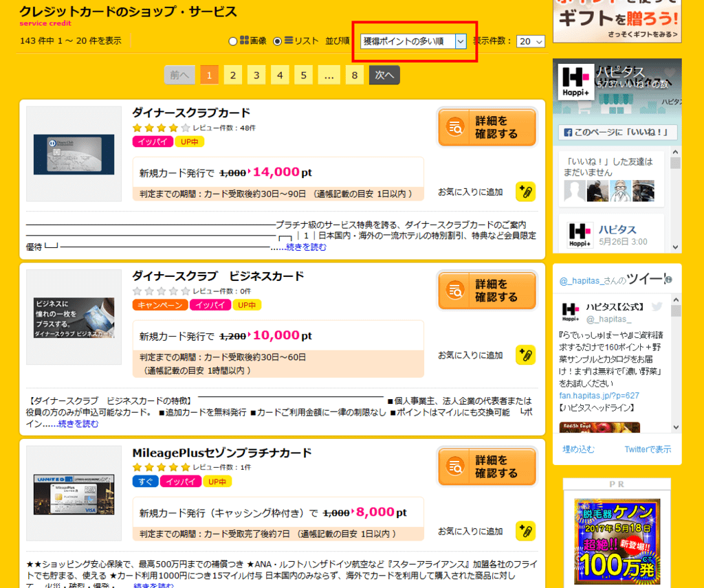
Task: Click レビュー件数：48件 review count
Action: 224,128
